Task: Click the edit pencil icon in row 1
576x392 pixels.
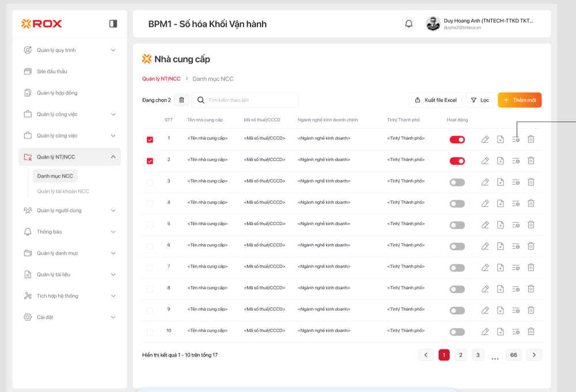Action: [x=485, y=139]
